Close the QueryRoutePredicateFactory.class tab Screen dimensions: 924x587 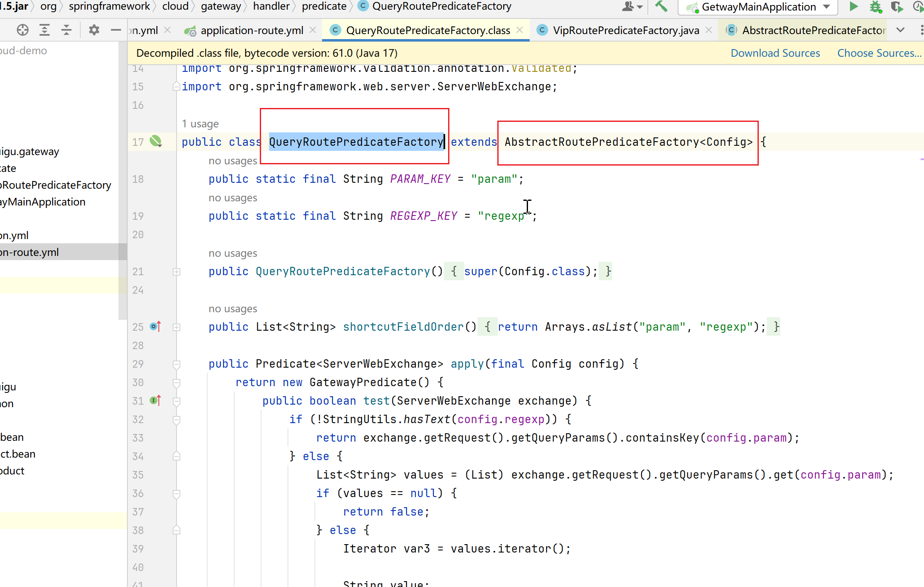(520, 30)
